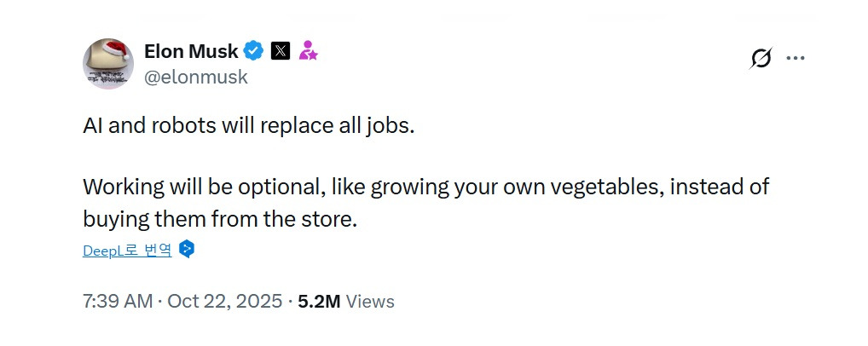Open Grok via the slashed-circle icon
Viewport: 868px width, 346px height.
pyautogui.click(x=760, y=58)
